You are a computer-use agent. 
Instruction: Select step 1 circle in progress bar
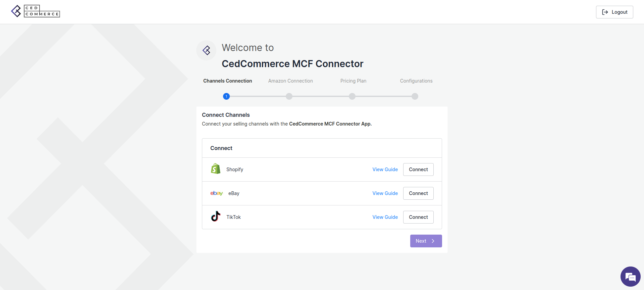tap(226, 96)
